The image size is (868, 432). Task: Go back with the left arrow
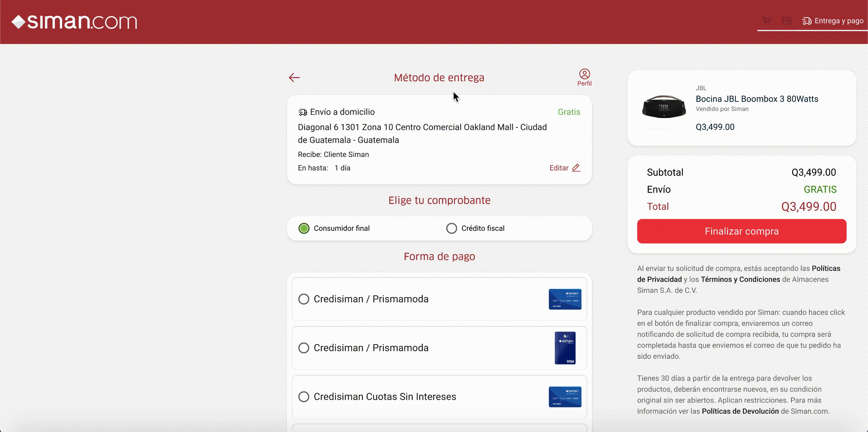(x=294, y=78)
